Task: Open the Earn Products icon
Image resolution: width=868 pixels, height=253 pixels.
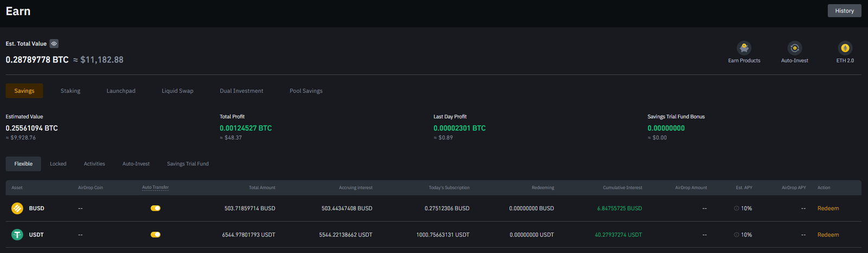Action: (x=744, y=48)
